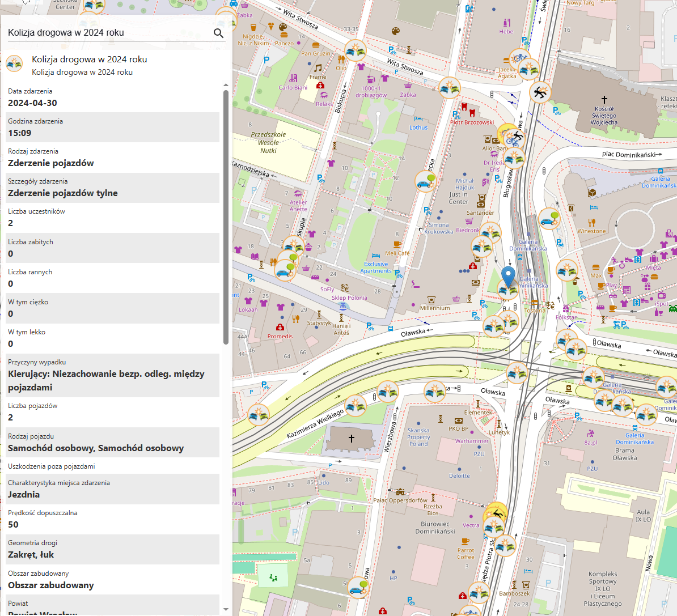This screenshot has width=677, height=616.
Task: Click car-tree crash marker at bottom of Wierzbowa
Action: coord(358,588)
